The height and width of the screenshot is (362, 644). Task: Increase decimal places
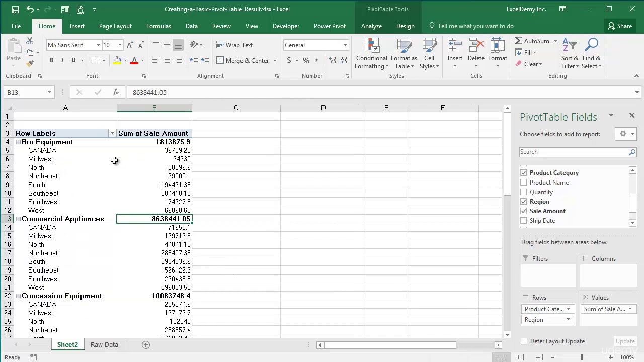pyautogui.click(x=332, y=60)
